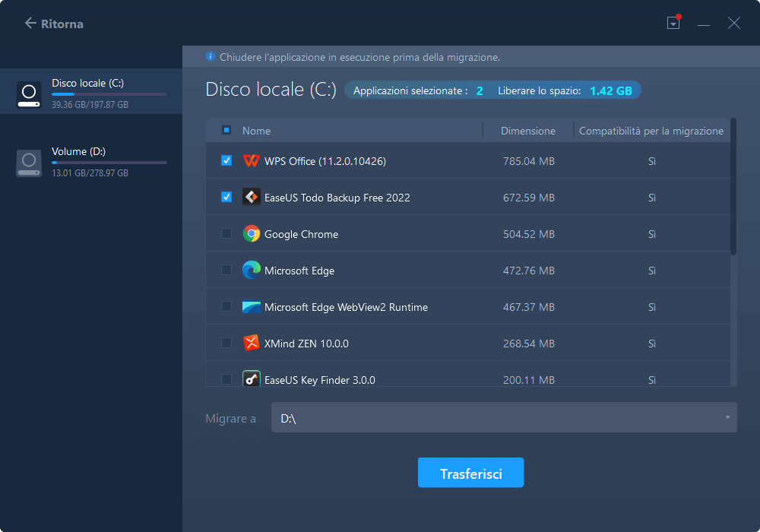The width and height of the screenshot is (760, 532).
Task: Click the Disco locale (C:) main heading
Action: pos(271,89)
